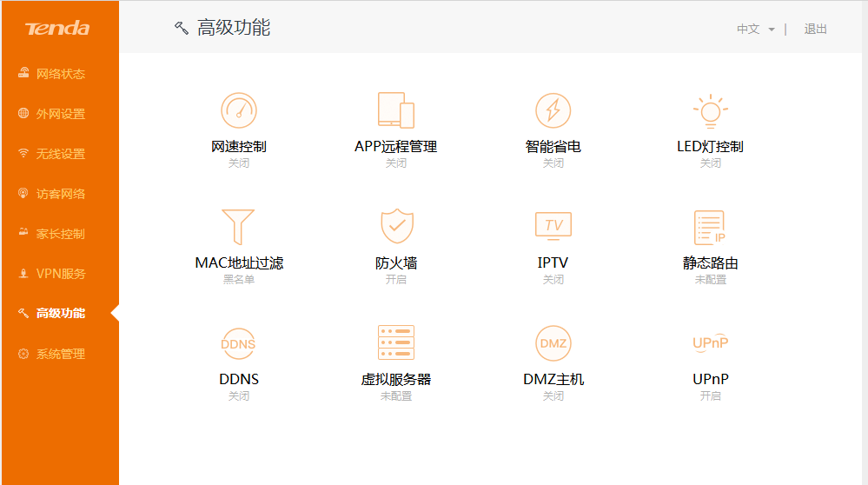Click the icon next to 访客网络
The width and height of the screenshot is (868, 485).
tap(23, 193)
